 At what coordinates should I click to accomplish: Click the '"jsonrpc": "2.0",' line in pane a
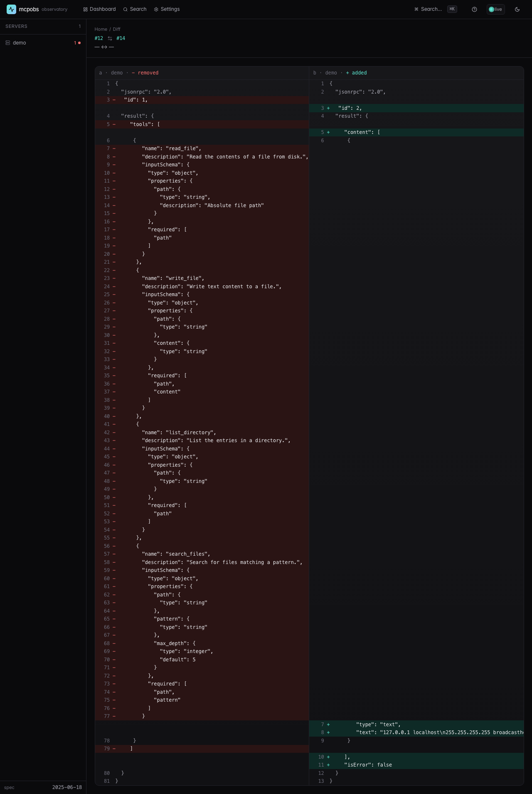click(x=202, y=92)
